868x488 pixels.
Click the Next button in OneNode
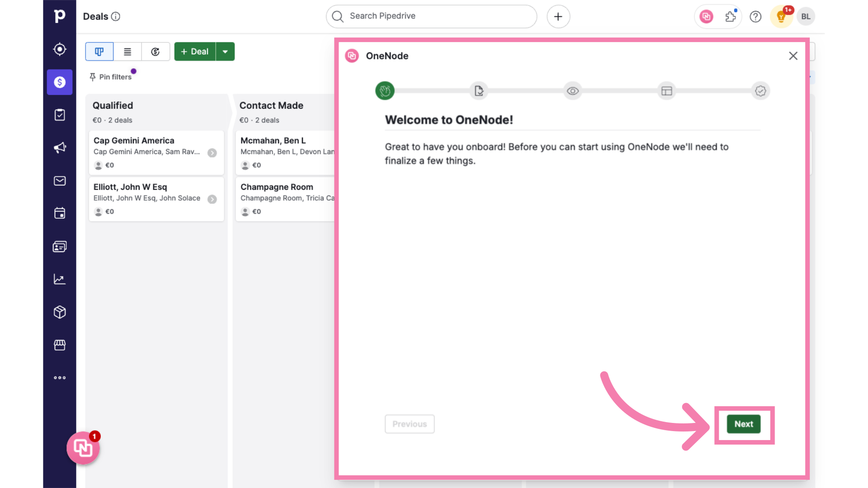[x=744, y=424]
